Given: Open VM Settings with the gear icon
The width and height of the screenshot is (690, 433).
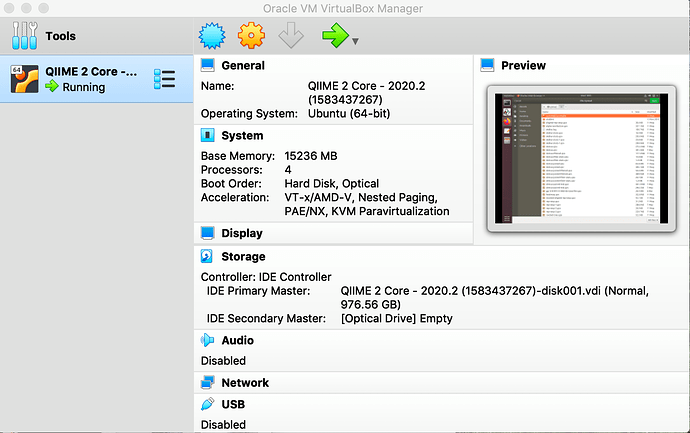Looking at the screenshot, I should 249,37.
